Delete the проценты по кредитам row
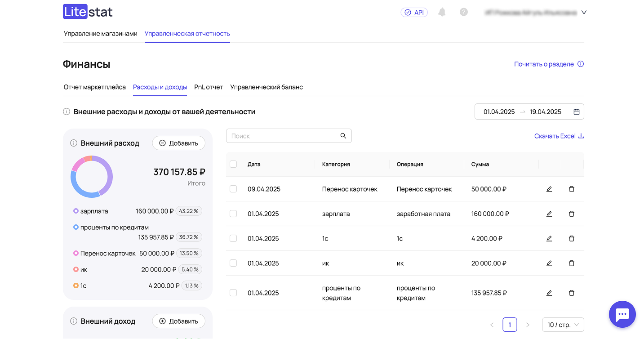 click(x=571, y=293)
